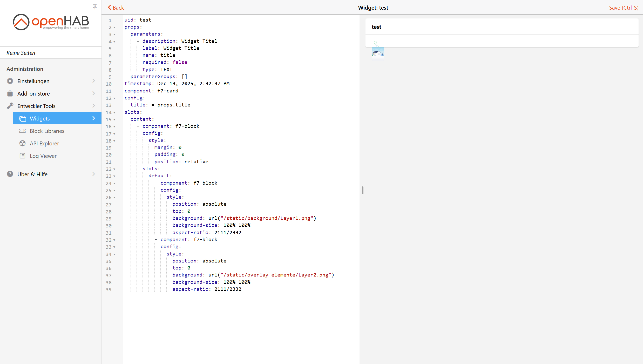Collapse the props fold arrow on line 2

(114, 28)
